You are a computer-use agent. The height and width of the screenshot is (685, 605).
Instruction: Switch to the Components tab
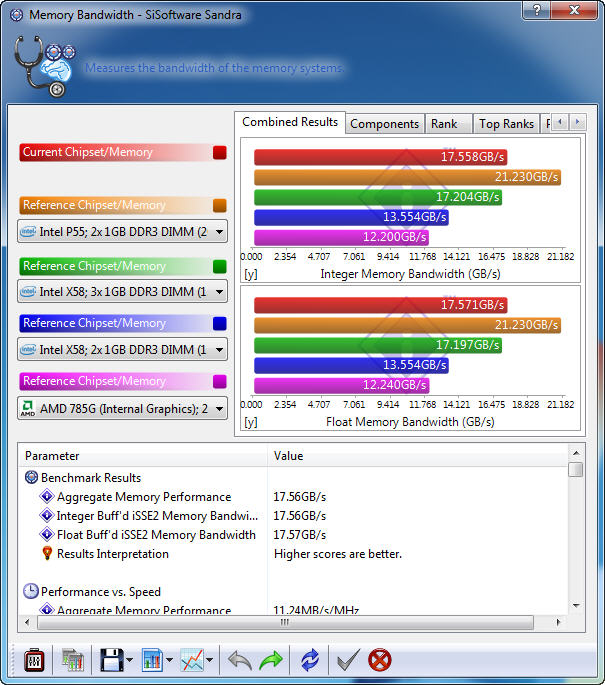[x=384, y=124]
